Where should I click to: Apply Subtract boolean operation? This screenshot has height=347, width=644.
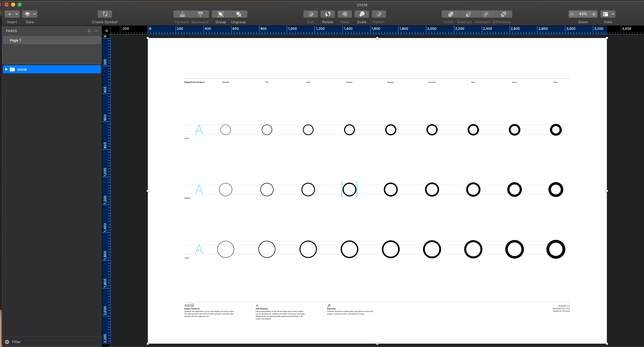click(x=468, y=14)
